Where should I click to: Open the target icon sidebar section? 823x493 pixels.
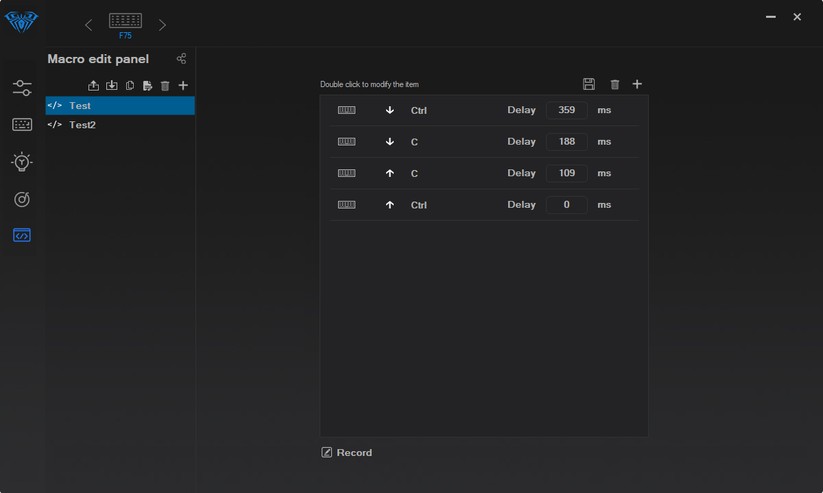coord(22,200)
